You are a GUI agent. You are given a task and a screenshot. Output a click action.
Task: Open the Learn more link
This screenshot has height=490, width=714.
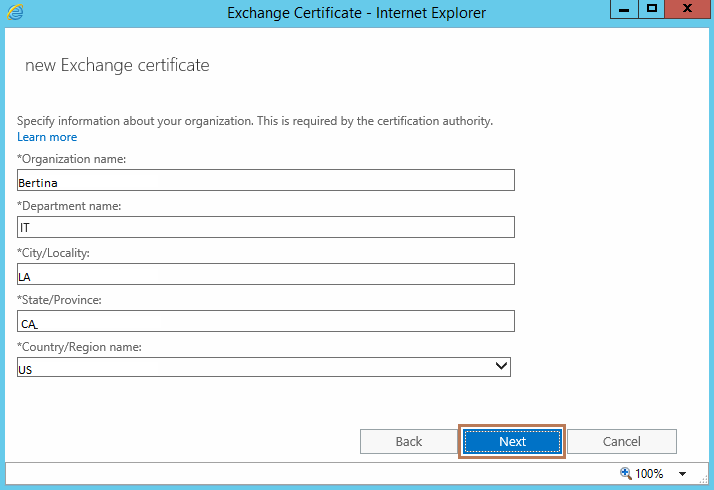[47, 137]
